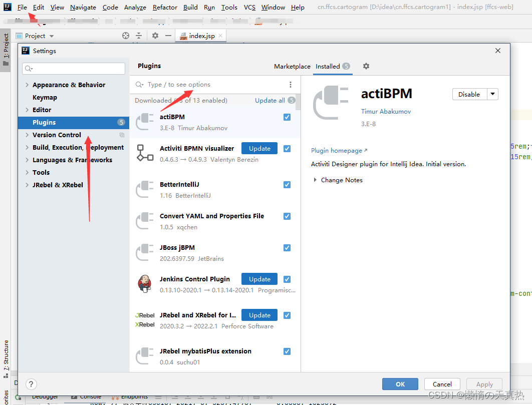This screenshot has height=405, width=532.
Task: Switch to the Marketplace tab
Action: point(292,67)
